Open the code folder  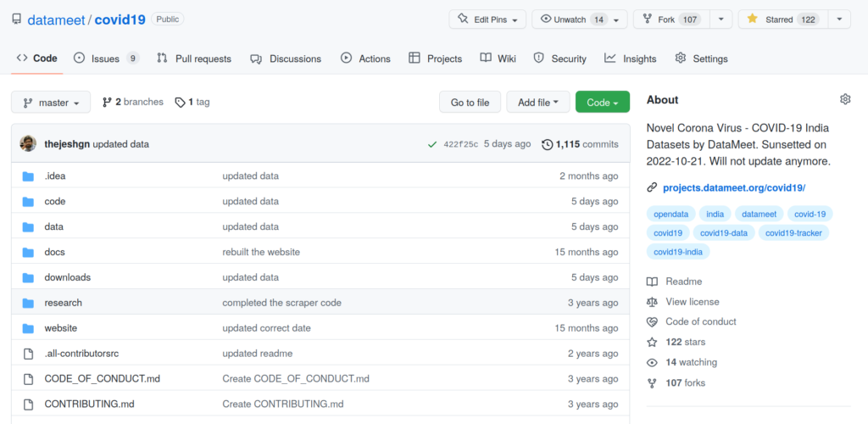point(55,202)
